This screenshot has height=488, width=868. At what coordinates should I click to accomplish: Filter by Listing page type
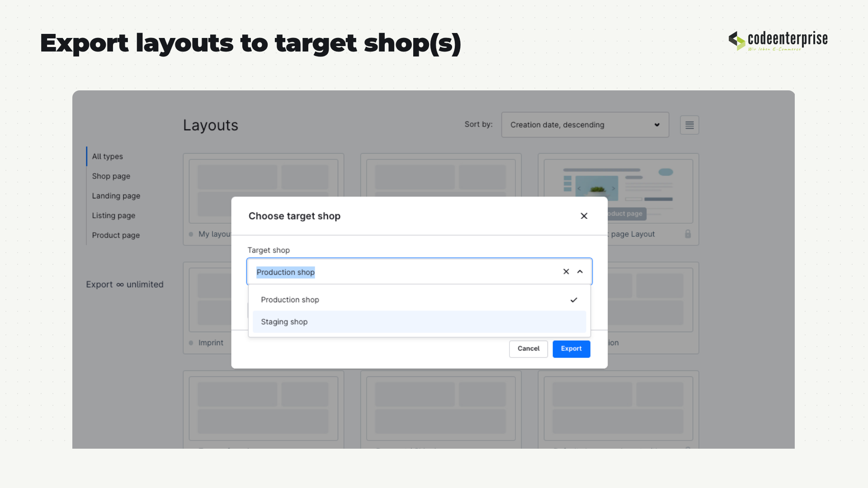113,216
